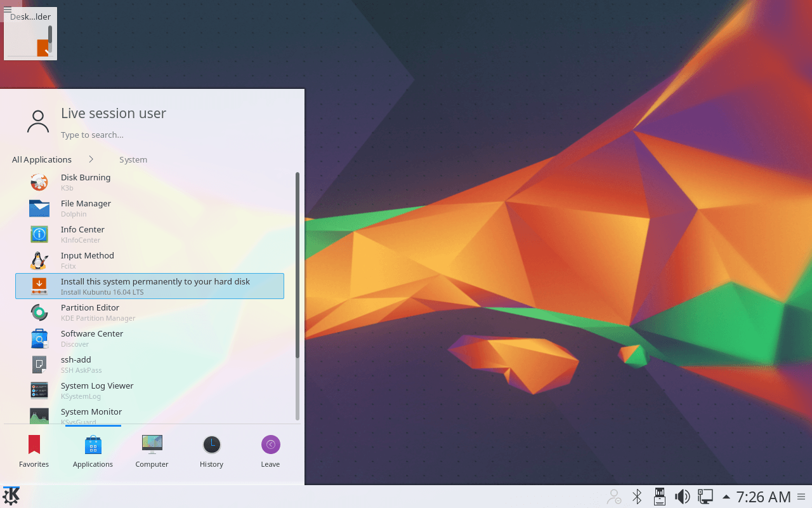Image resolution: width=812 pixels, height=508 pixels.
Task: Select Software Center text entry
Action: [x=92, y=333]
